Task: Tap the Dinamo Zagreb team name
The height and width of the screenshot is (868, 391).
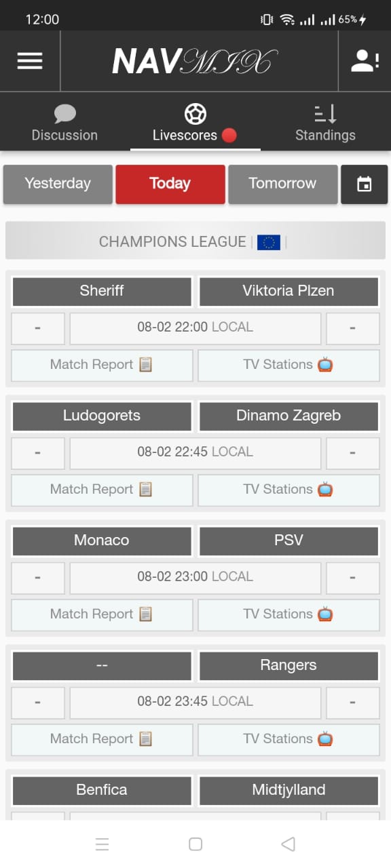Action: (288, 416)
